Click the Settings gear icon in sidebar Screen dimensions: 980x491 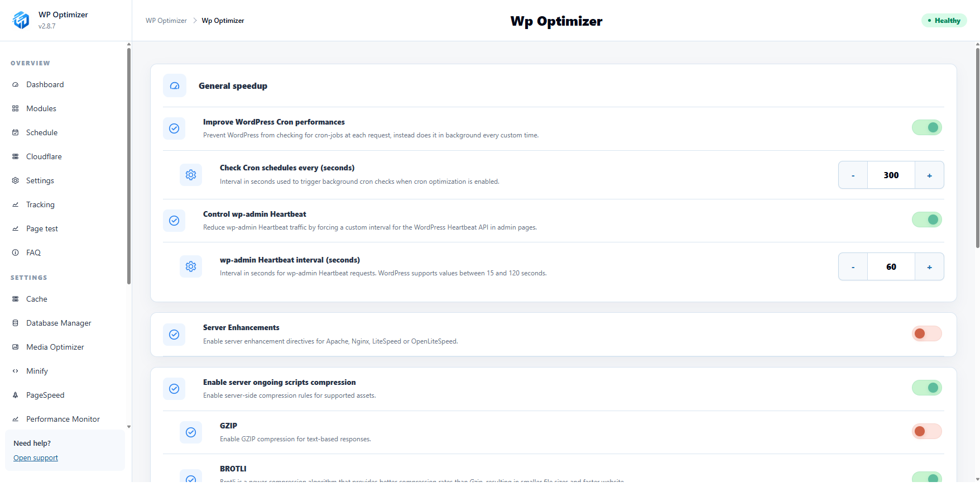16,181
